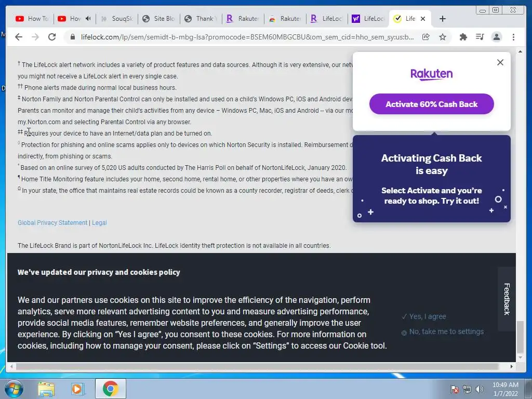Bookmark this page with the star
This screenshot has height=399, width=532.
[443, 37]
